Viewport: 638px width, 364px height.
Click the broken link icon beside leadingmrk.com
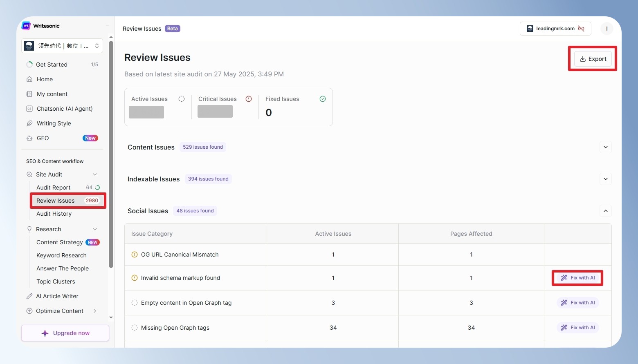[581, 29]
